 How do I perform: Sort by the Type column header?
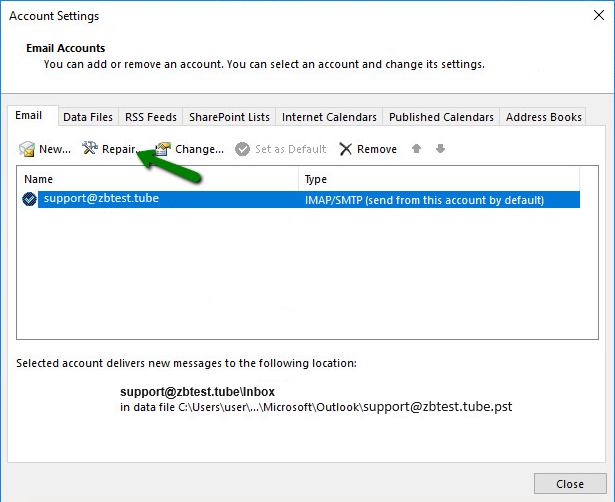[440, 179]
